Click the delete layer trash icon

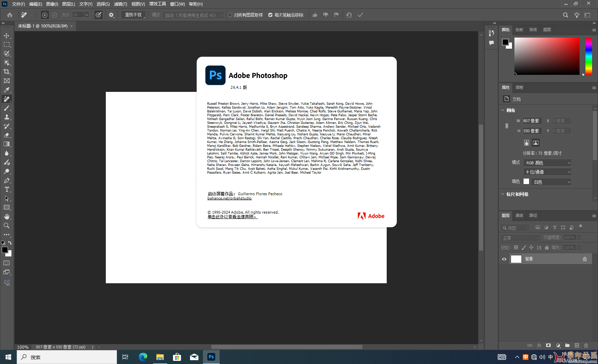click(586, 346)
